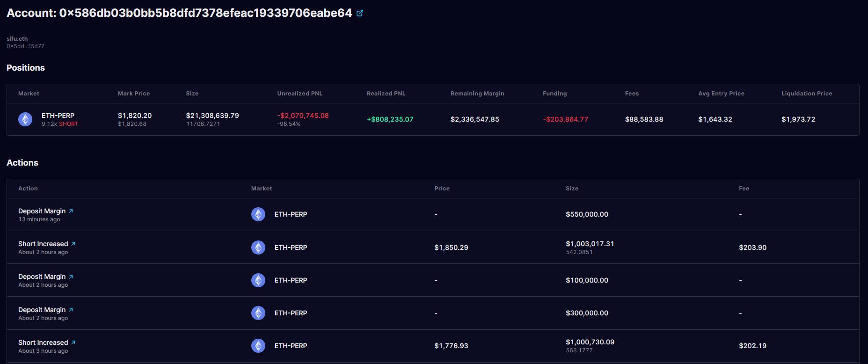The image size is (868, 364).
Task: Click the sifu.eth account name
Action: coord(17,39)
